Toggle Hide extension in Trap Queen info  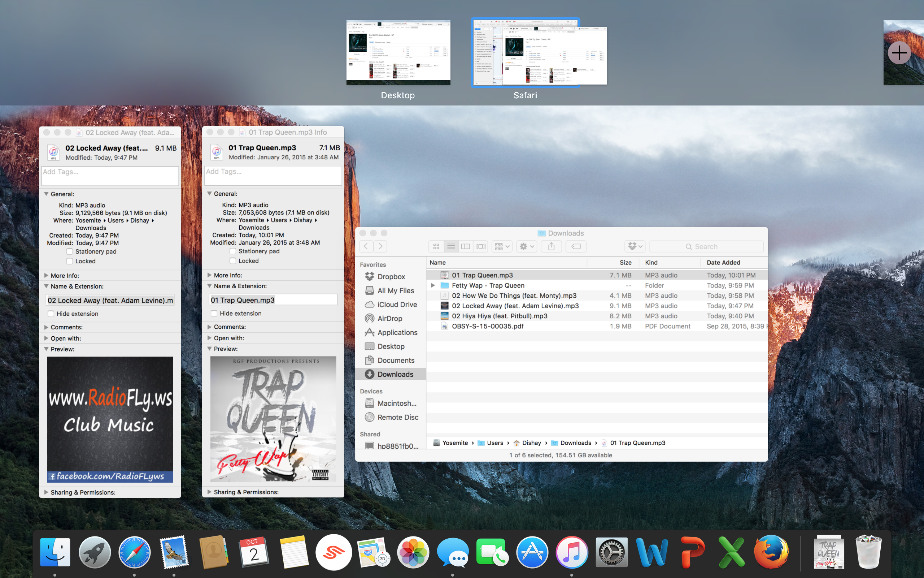coord(214,314)
